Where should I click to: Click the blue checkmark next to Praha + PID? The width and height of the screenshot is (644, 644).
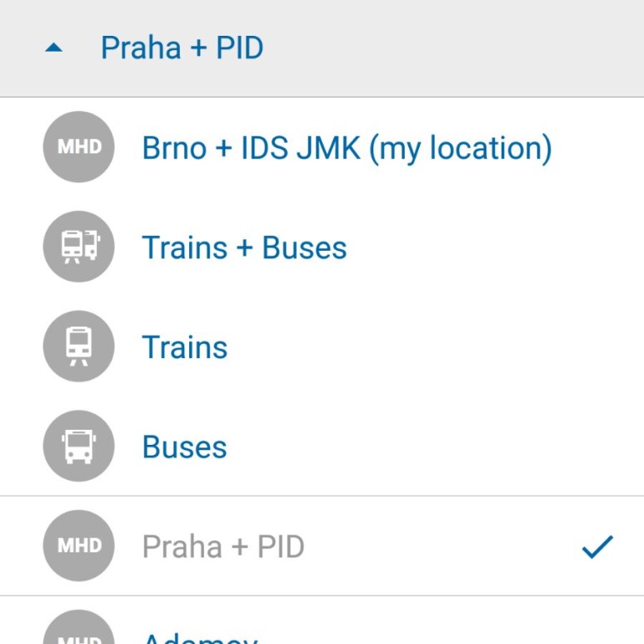click(597, 547)
